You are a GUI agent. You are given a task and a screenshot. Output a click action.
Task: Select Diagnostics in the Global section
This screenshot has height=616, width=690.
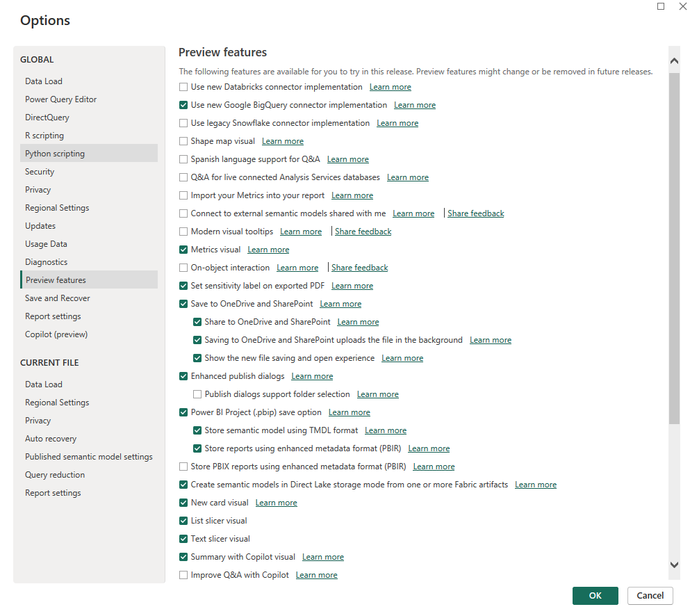point(46,261)
